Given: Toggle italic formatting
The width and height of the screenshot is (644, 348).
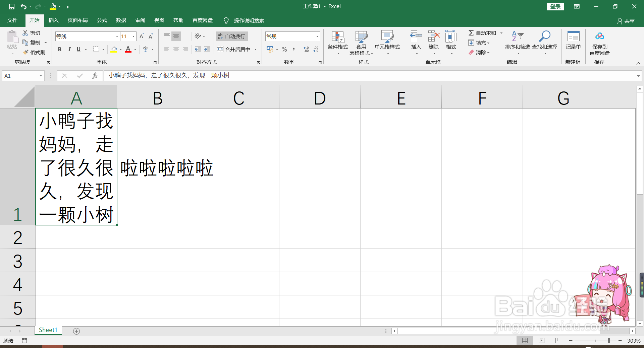Looking at the screenshot, I should point(69,49).
